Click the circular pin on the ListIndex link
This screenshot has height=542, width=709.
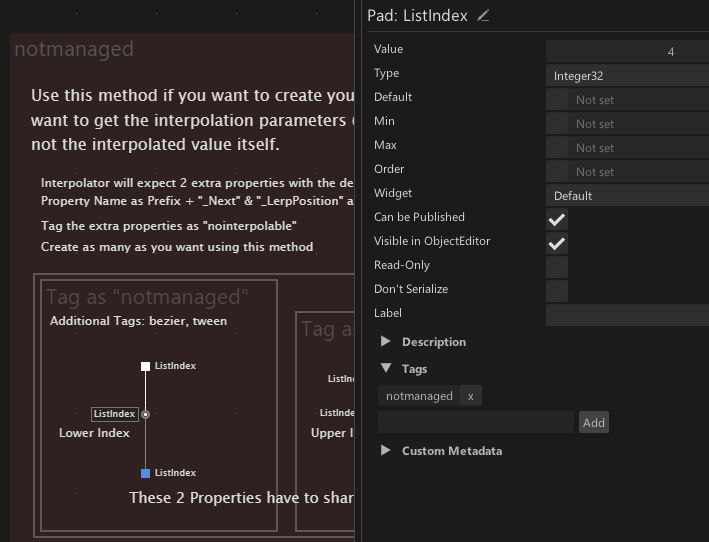[x=146, y=414]
